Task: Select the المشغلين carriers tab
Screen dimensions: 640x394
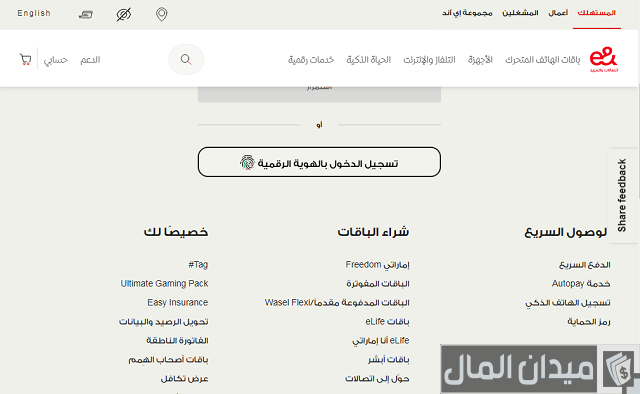Action: 520,13
